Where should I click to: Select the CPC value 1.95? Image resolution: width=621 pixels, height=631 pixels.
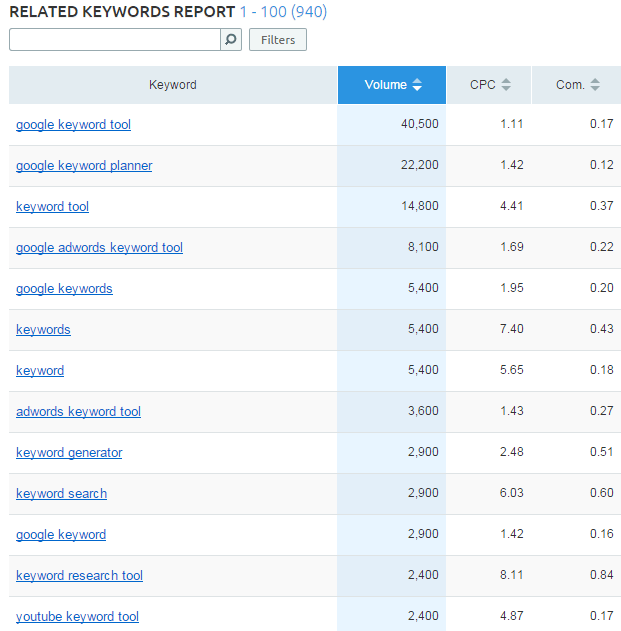click(x=512, y=288)
